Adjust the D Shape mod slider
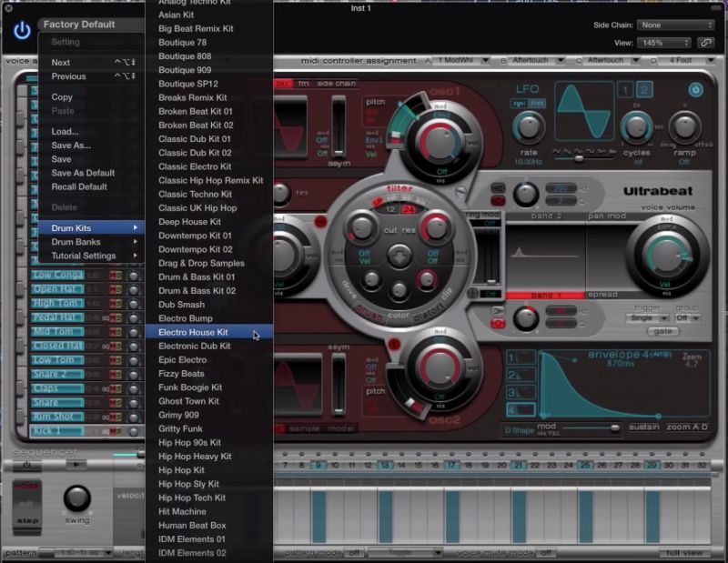Image resolution: width=728 pixels, height=563 pixels. click(x=613, y=427)
